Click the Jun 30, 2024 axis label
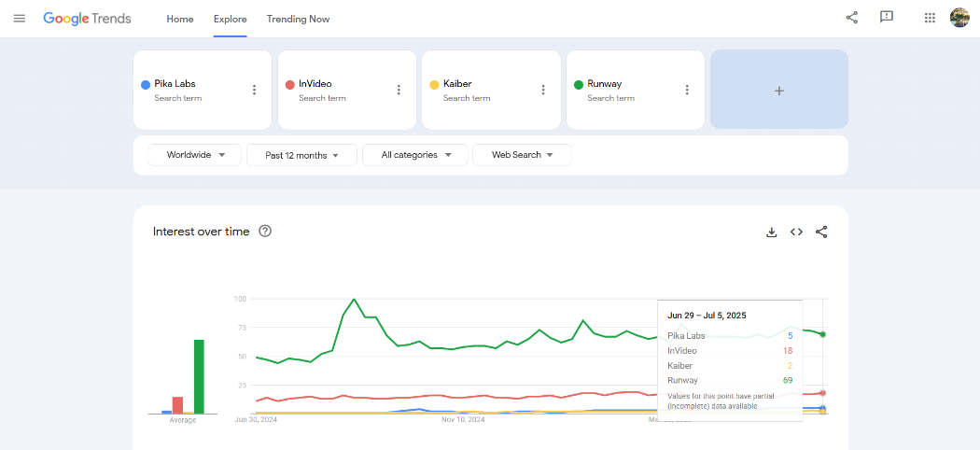The height and width of the screenshot is (450, 980). pyautogui.click(x=256, y=420)
